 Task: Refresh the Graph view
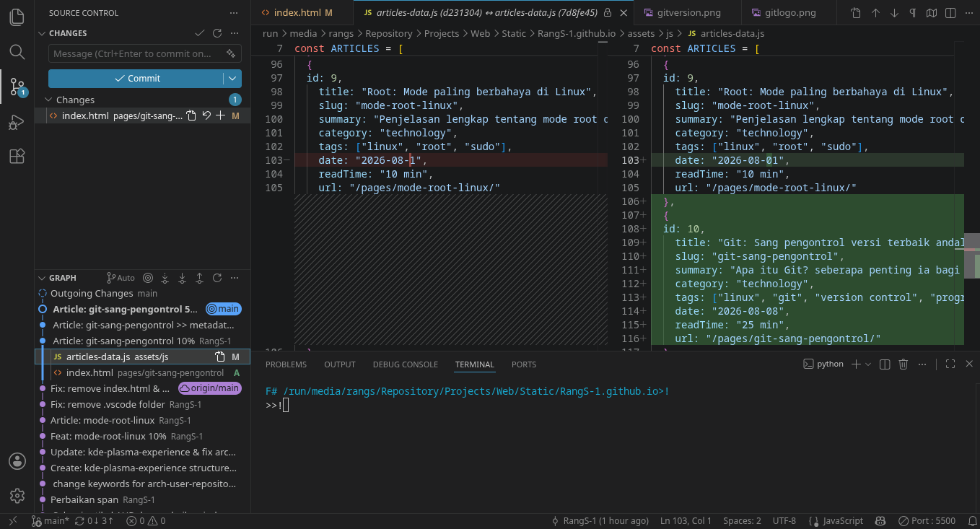[x=216, y=278]
